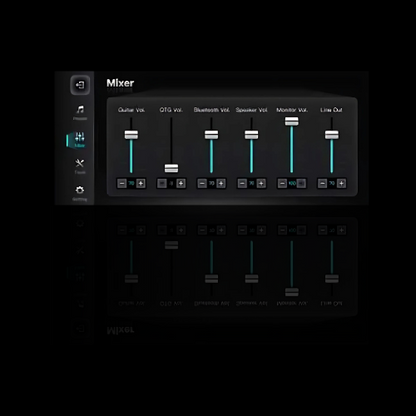Increase Guitar Vol. with the plus button
The image size is (416, 416).
point(141,183)
